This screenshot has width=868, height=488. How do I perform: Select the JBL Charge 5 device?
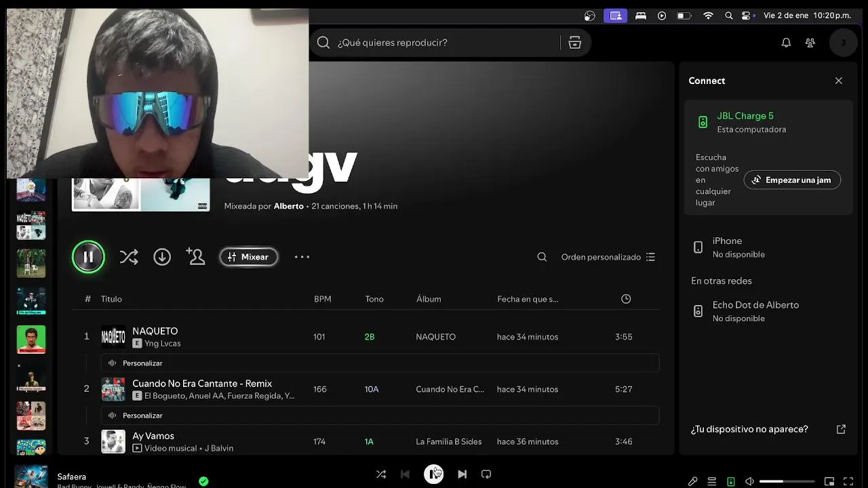point(768,122)
